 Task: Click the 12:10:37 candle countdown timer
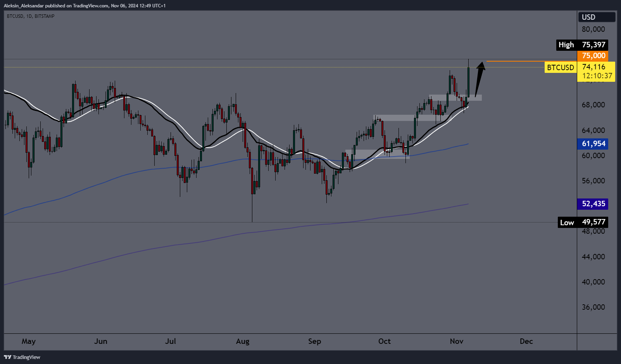pos(597,76)
